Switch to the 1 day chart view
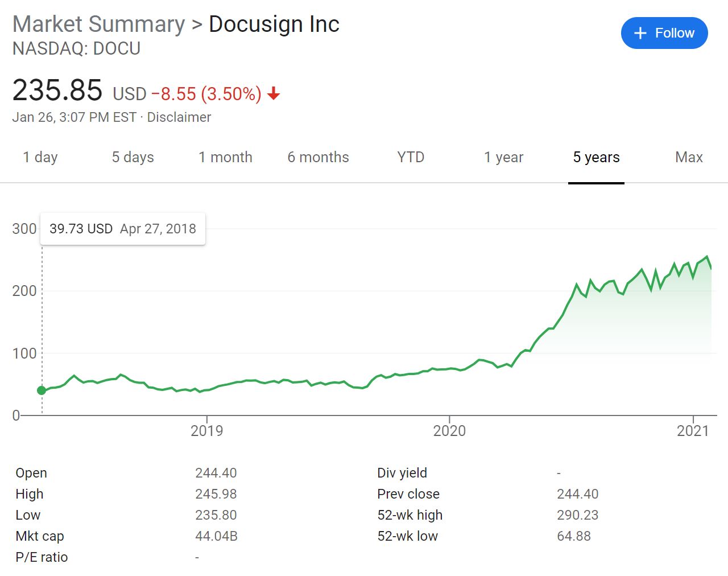Screen dimensions: 728x576 pyautogui.click(x=39, y=157)
